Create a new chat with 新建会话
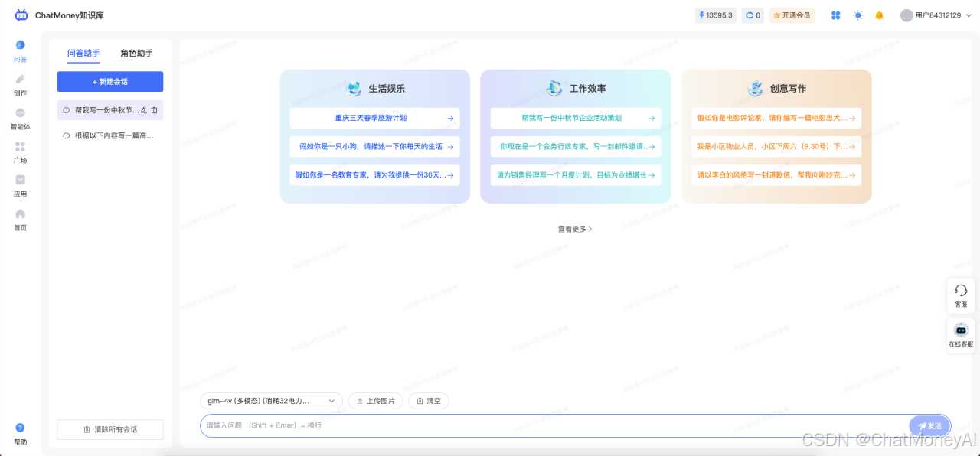The image size is (980, 456). tap(109, 81)
